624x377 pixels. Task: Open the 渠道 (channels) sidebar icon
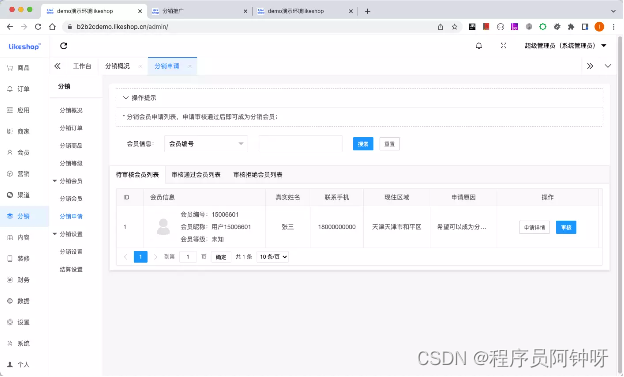coord(10,195)
